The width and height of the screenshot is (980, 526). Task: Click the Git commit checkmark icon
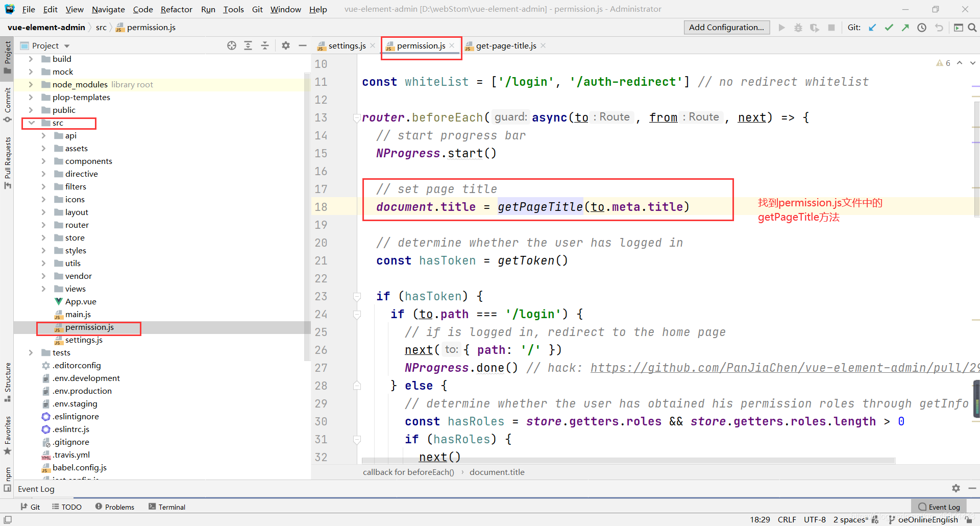(889, 28)
